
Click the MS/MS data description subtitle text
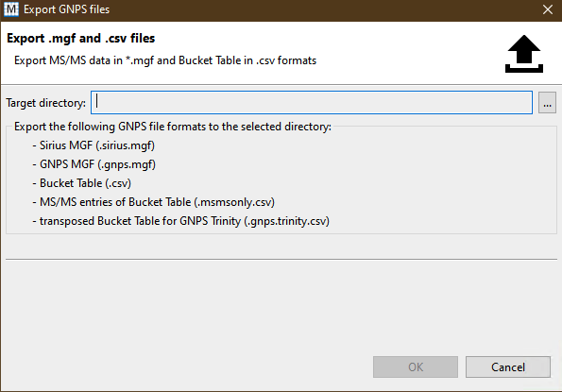point(165,60)
